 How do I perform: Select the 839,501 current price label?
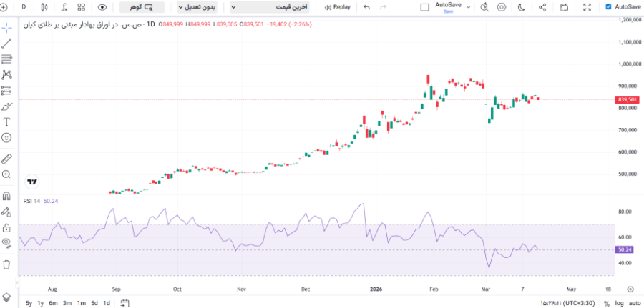coord(626,99)
